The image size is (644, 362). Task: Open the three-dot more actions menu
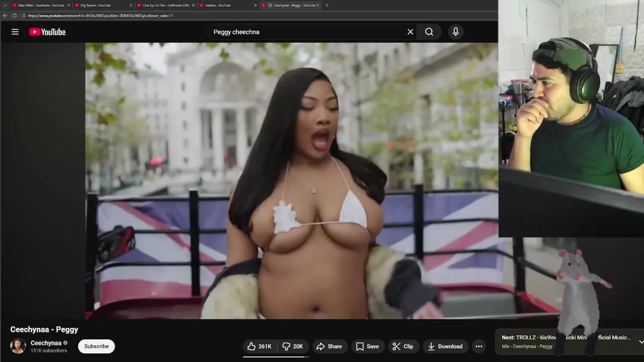[479, 346]
